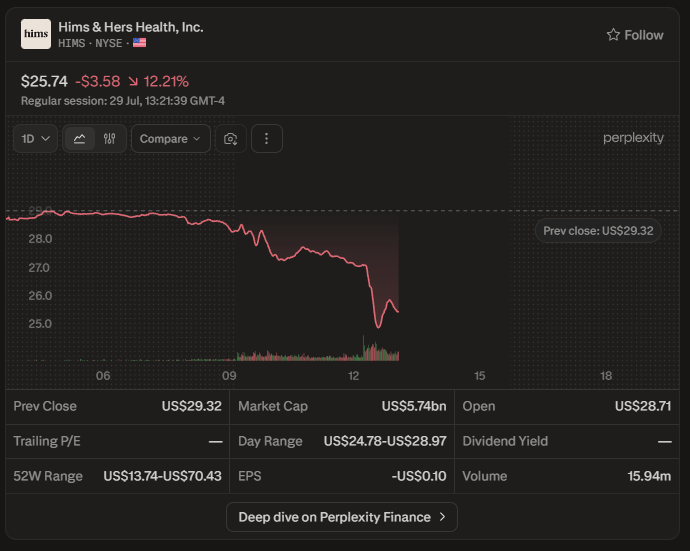Image resolution: width=690 pixels, height=551 pixels.
Task: Click the Prev close: US$29.32 label
Action: point(598,231)
